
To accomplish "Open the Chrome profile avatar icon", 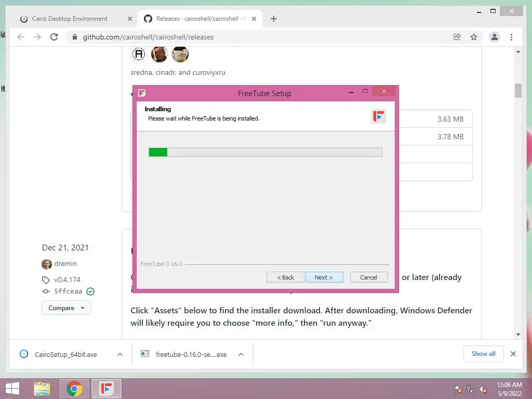I will (495, 37).
